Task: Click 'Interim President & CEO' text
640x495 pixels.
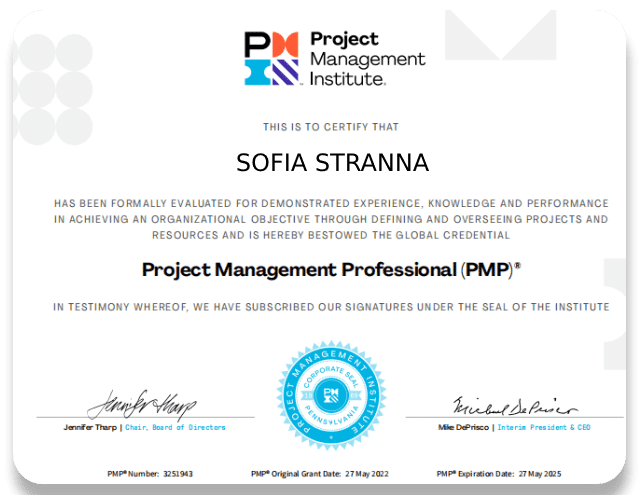Action: pyautogui.click(x=544, y=427)
